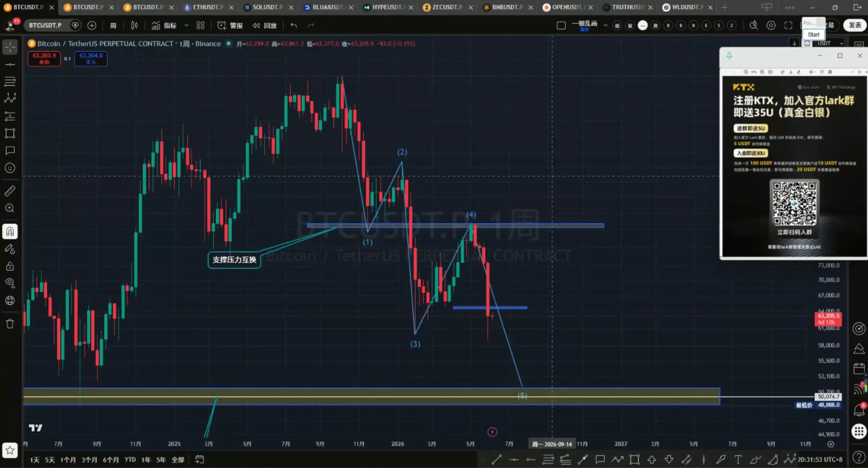
Task: Open the user profile avatar menu
Action: point(10,25)
